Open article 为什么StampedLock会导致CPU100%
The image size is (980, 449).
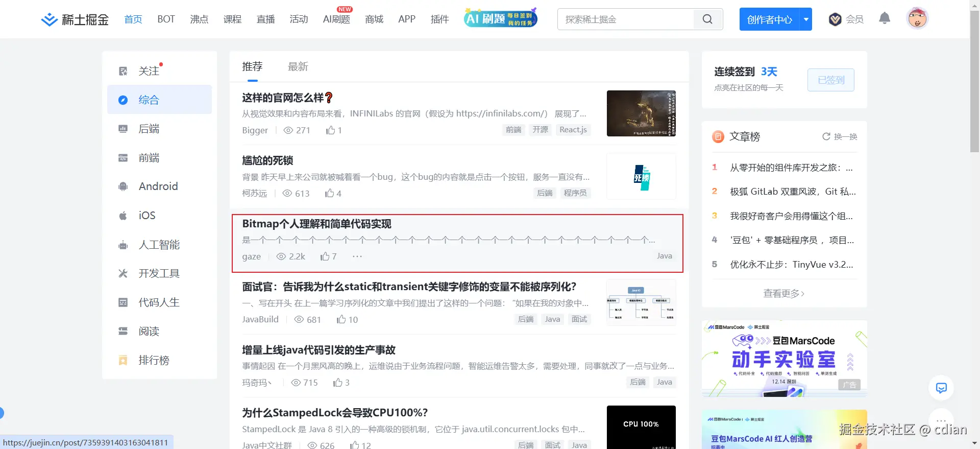click(335, 413)
